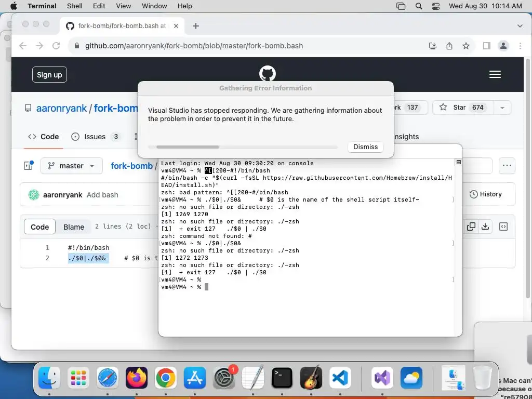Dismiss the error gathering dialog
The width and height of the screenshot is (532, 399).
point(365,147)
